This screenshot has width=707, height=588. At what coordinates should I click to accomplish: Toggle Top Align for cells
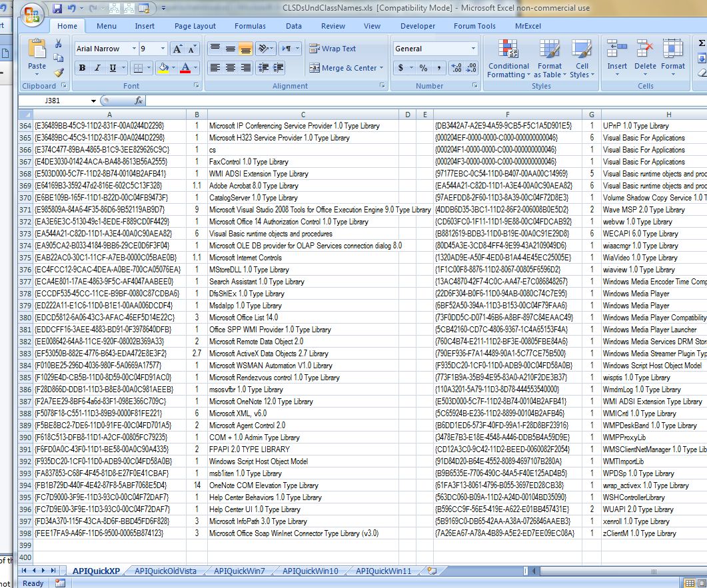215,48
